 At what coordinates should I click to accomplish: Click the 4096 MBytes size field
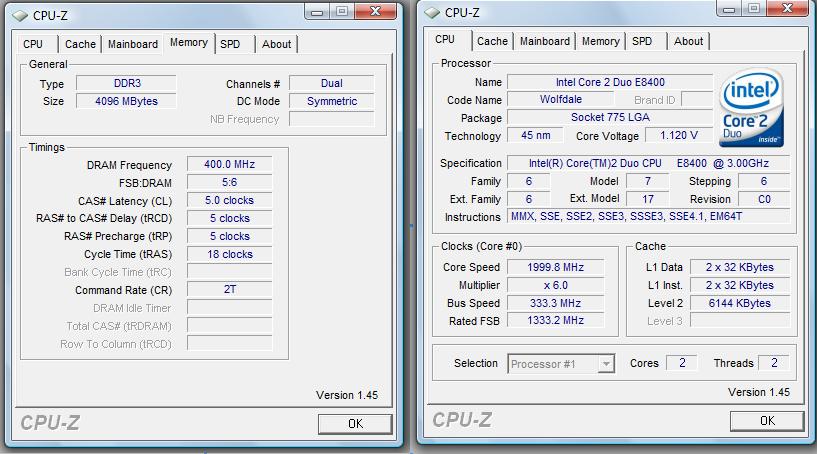(x=127, y=101)
